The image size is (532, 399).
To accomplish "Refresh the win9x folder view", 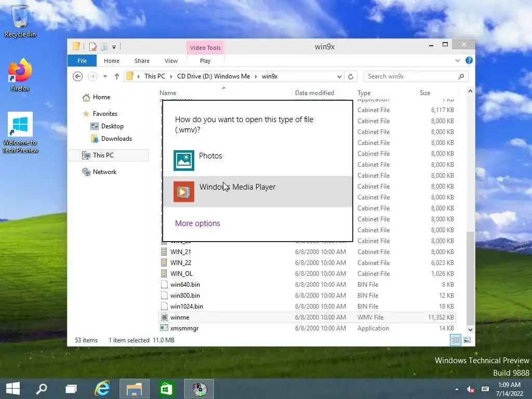I will click(x=351, y=77).
